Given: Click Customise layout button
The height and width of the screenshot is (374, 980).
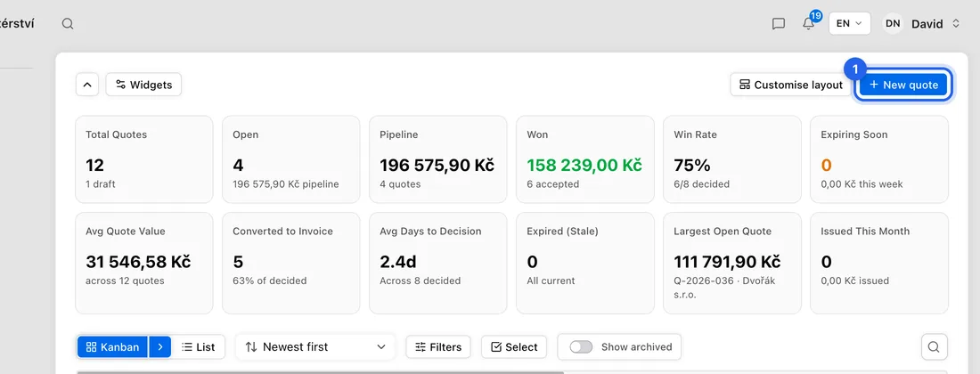Looking at the screenshot, I should click(790, 85).
